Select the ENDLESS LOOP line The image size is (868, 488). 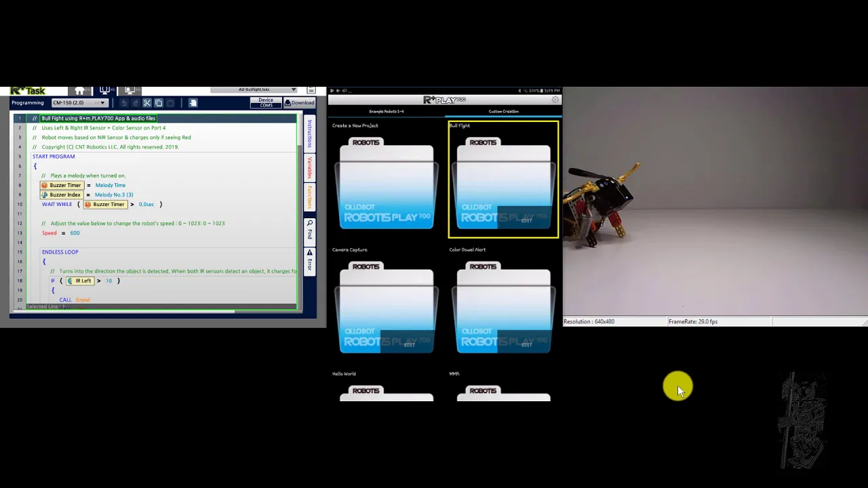(60, 252)
